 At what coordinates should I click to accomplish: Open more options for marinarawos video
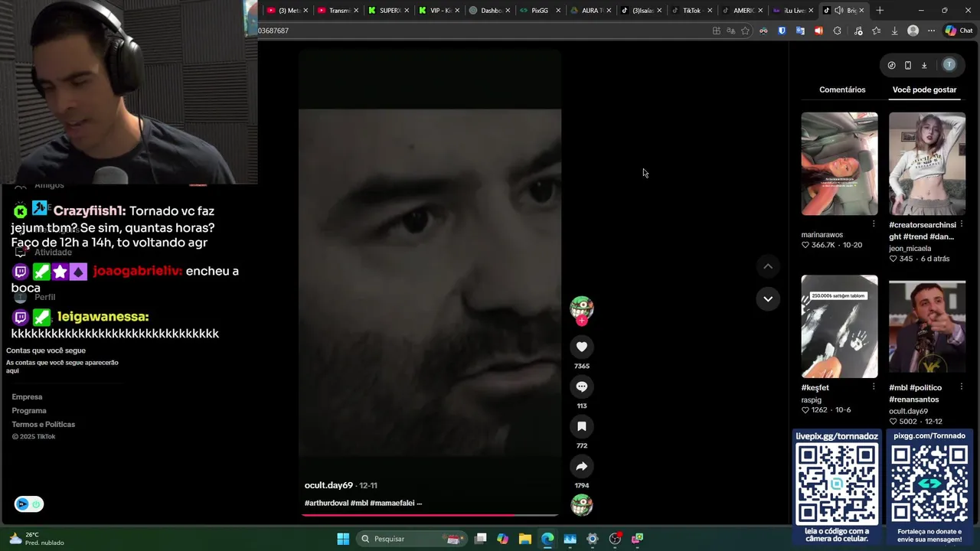pos(874,224)
